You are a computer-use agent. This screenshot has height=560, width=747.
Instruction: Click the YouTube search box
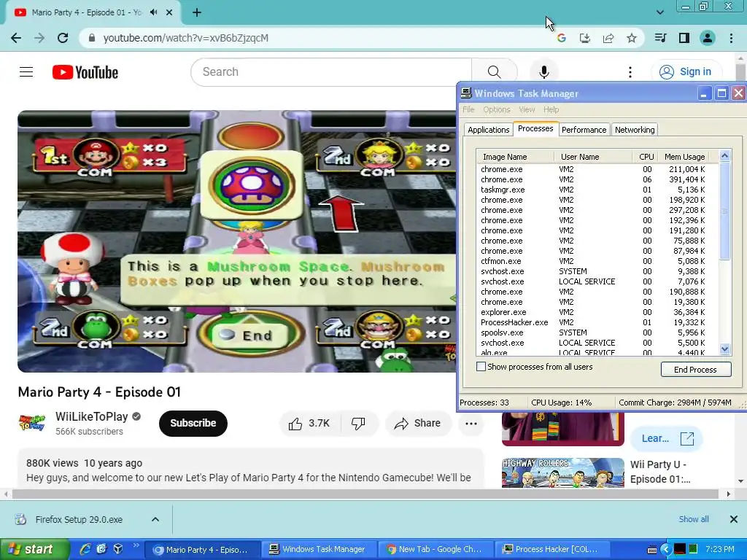tap(331, 72)
